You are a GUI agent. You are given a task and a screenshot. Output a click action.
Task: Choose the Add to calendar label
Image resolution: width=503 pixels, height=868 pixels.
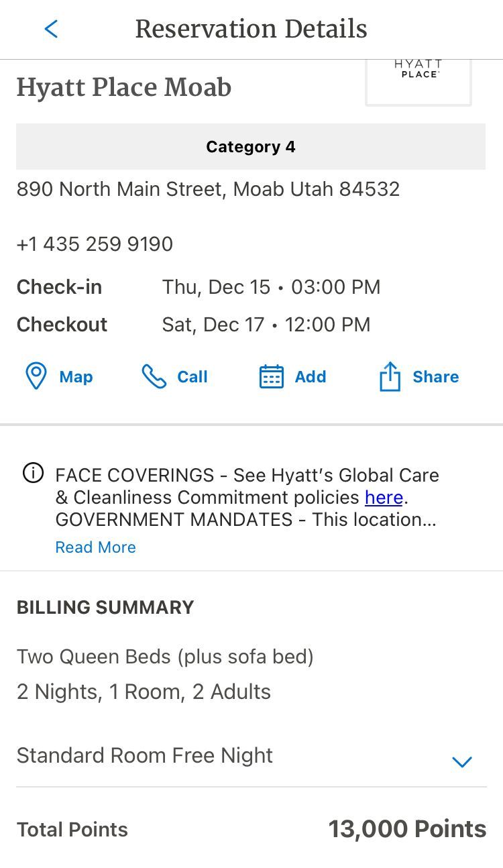point(311,376)
